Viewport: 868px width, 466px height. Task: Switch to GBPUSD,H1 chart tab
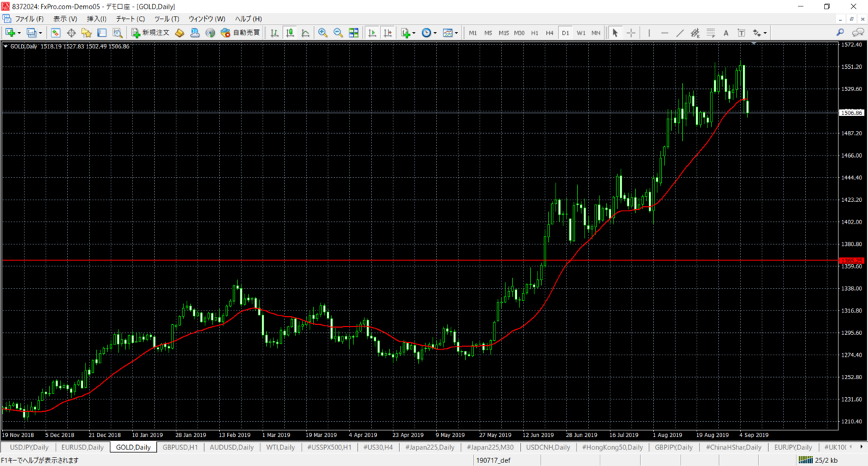180,448
